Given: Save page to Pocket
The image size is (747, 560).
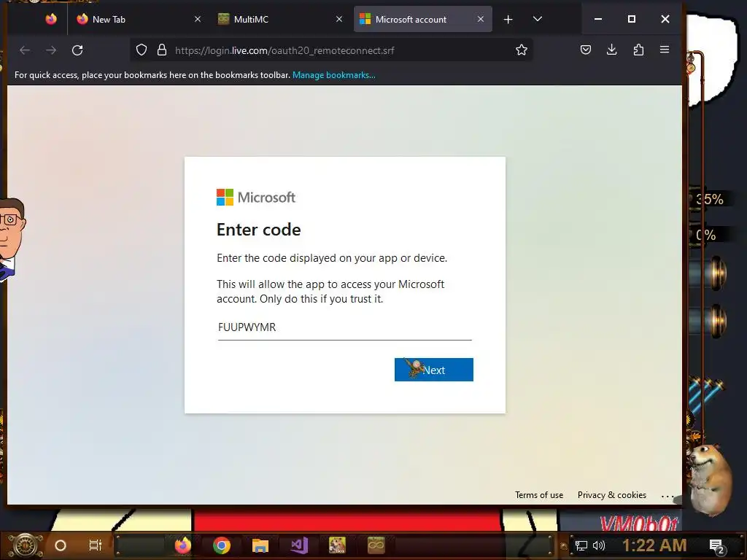Looking at the screenshot, I should coord(586,50).
